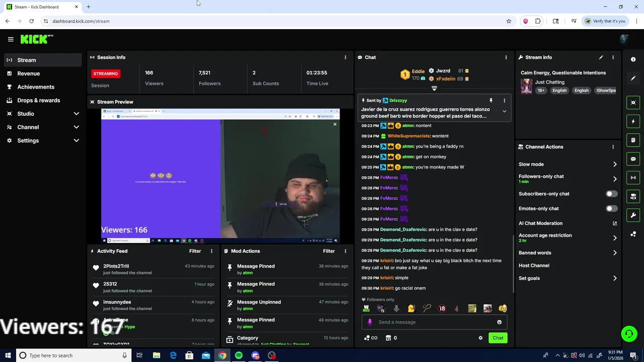Insert the yellow duck emote

(x=411, y=308)
